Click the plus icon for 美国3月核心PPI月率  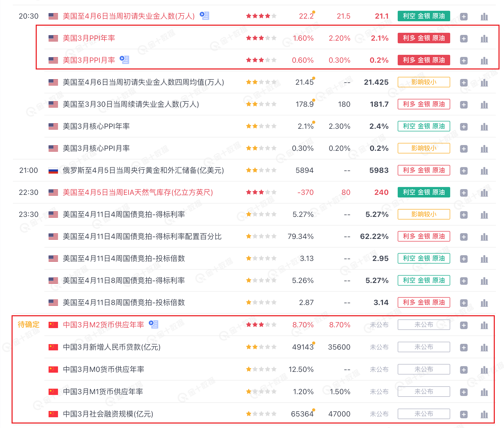464,149
